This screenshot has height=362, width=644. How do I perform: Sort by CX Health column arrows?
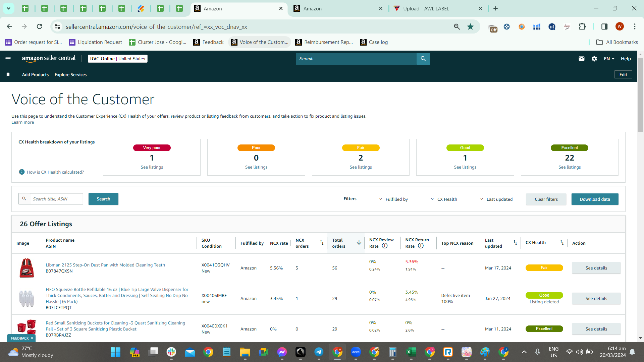(562, 242)
